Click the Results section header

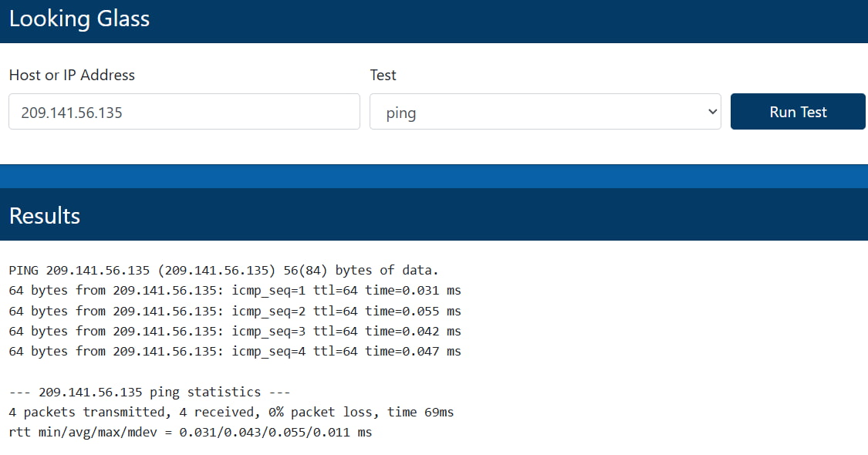(x=45, y=215)
